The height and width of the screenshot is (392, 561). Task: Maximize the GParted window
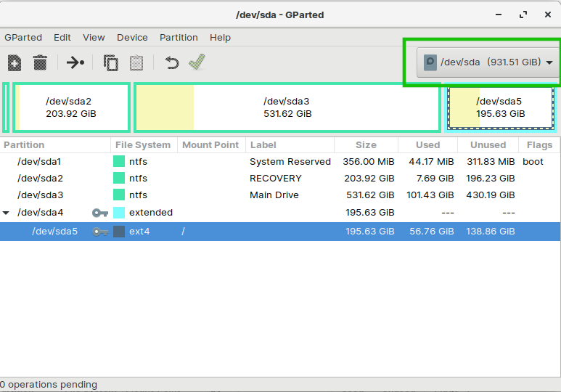523,15
